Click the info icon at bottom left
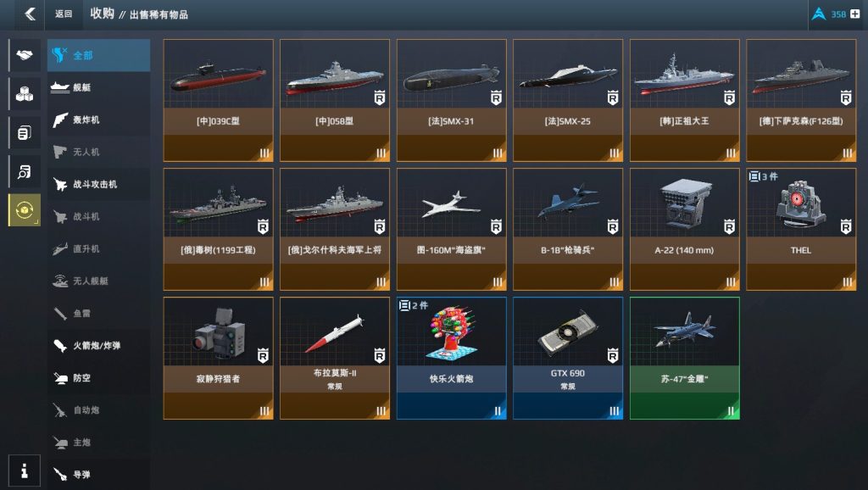This screenshot has width=868, height=490. pyautogui.click(x=25, y=471)
